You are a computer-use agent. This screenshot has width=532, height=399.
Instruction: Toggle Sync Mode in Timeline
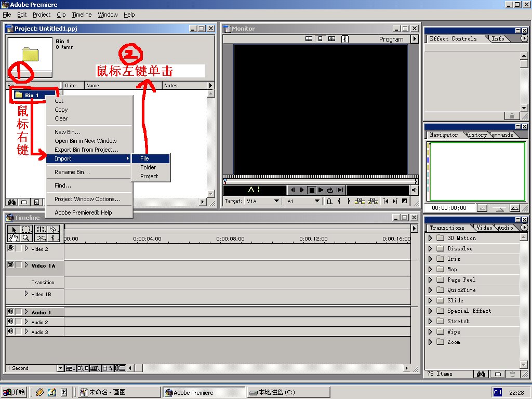click(x=120, y=368)
